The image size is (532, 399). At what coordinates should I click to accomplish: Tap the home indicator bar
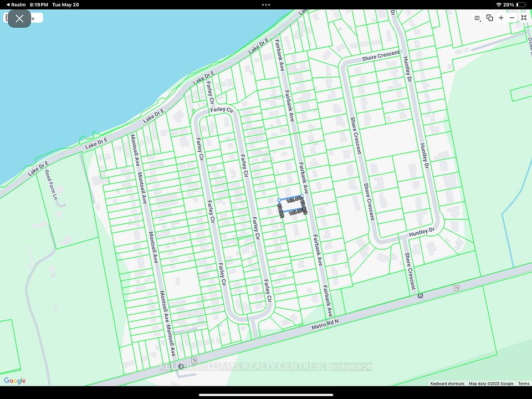tap(266, 395)
